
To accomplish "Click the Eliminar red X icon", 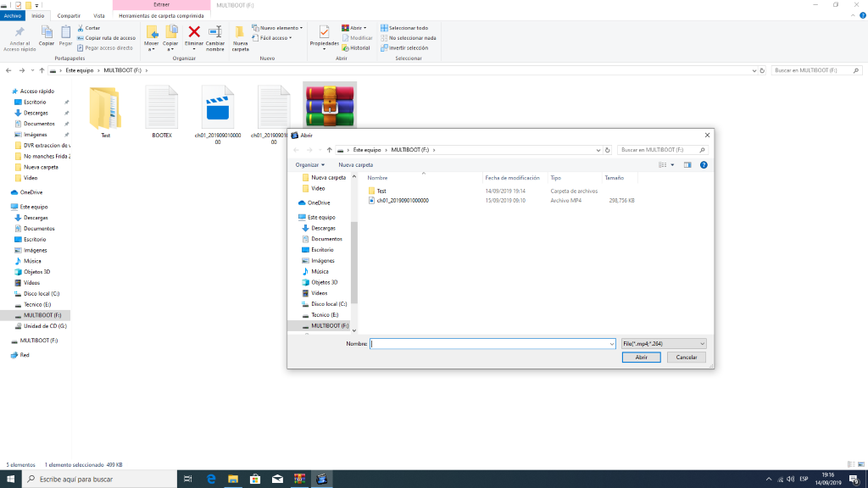I will tap(193, 32).
